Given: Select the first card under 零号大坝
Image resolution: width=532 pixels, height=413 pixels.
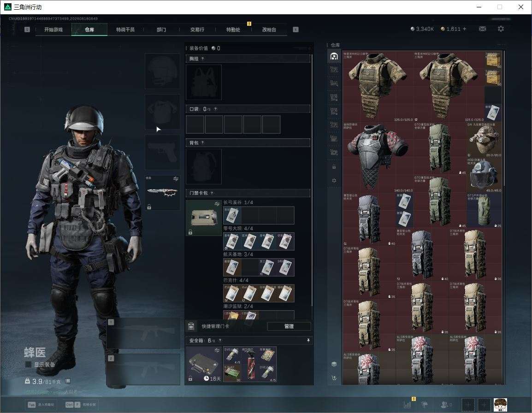Looking at the screenshot, I should coord(232,241).
